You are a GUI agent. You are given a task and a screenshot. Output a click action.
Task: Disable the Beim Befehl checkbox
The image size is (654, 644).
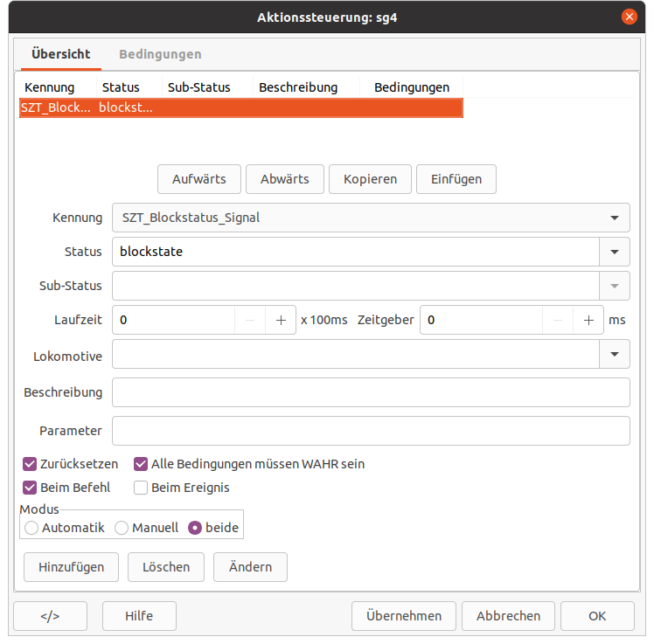tap(31, 488)
